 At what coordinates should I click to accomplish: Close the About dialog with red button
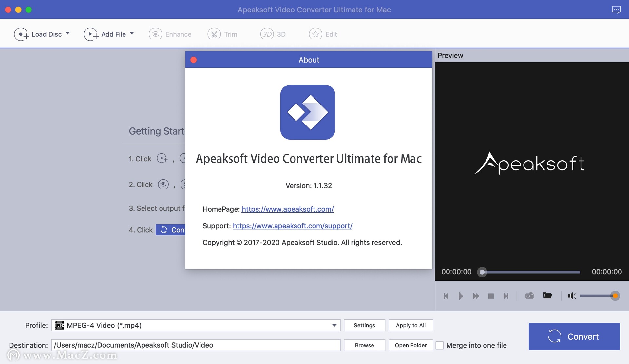tap(194, 60)
